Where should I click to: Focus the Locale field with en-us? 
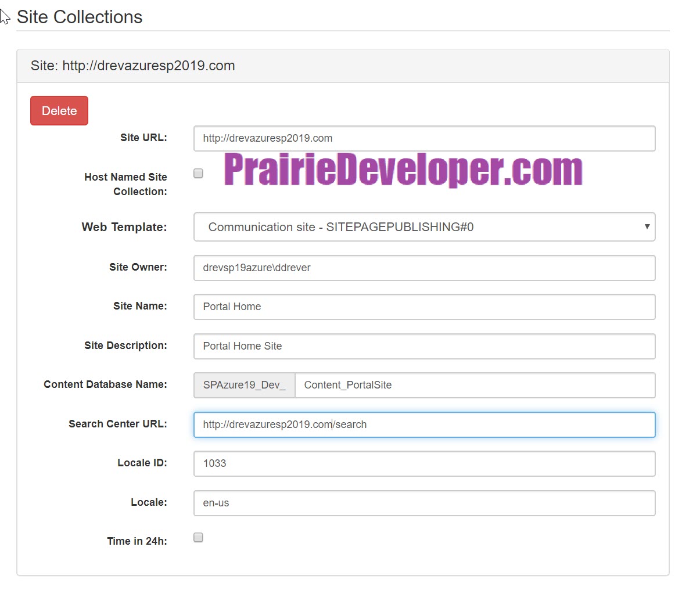tap(424, 503)
